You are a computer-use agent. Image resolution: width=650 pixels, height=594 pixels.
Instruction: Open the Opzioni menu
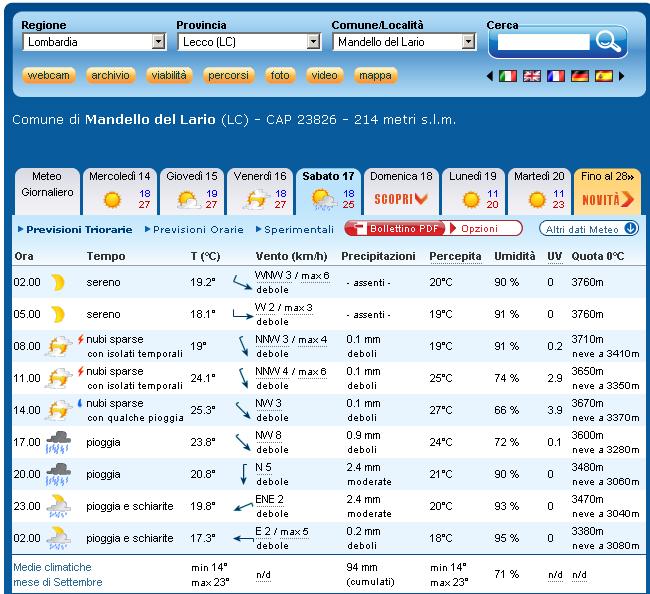coord(480,228)
